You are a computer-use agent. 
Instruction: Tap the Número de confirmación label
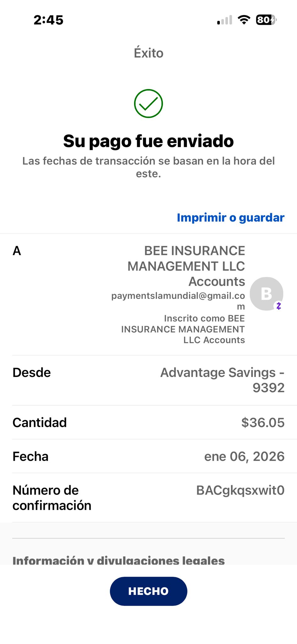(x=52, y=498)
